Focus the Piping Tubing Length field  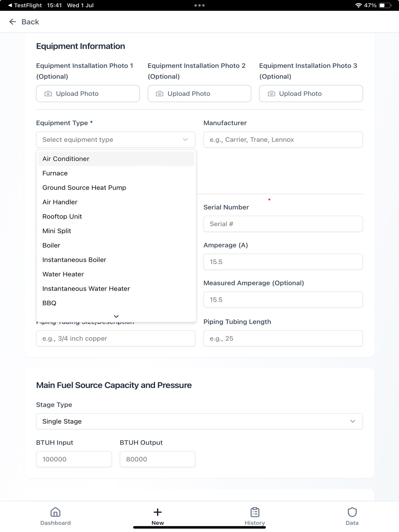click(283, 338)
